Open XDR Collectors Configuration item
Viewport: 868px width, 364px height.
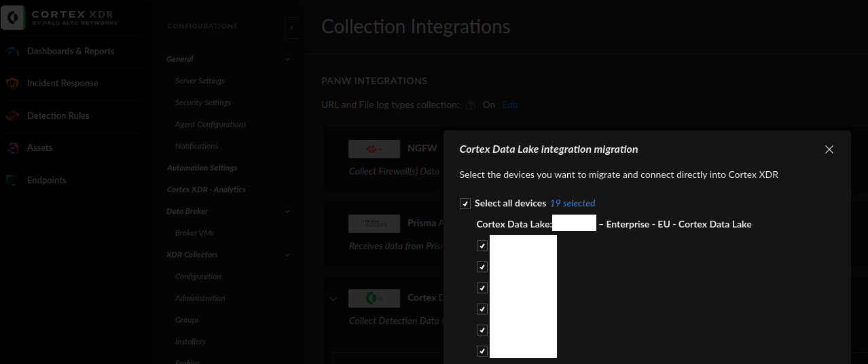(198, 276)
